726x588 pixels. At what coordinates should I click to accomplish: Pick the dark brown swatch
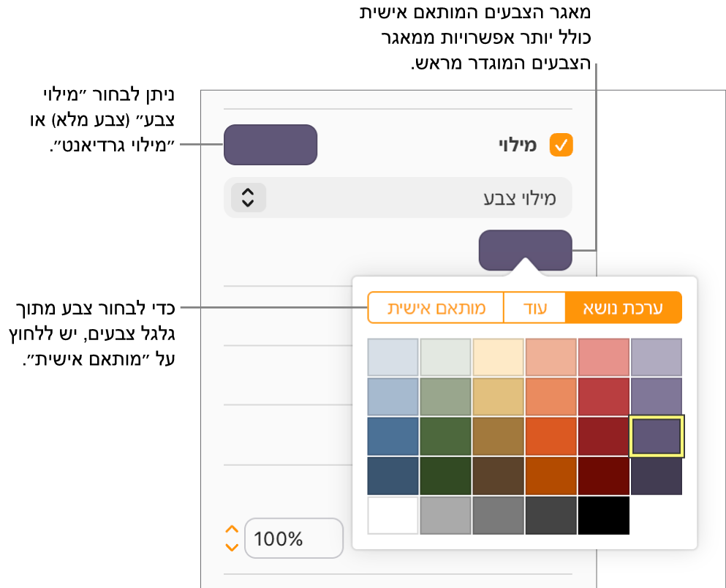point(499,476)
